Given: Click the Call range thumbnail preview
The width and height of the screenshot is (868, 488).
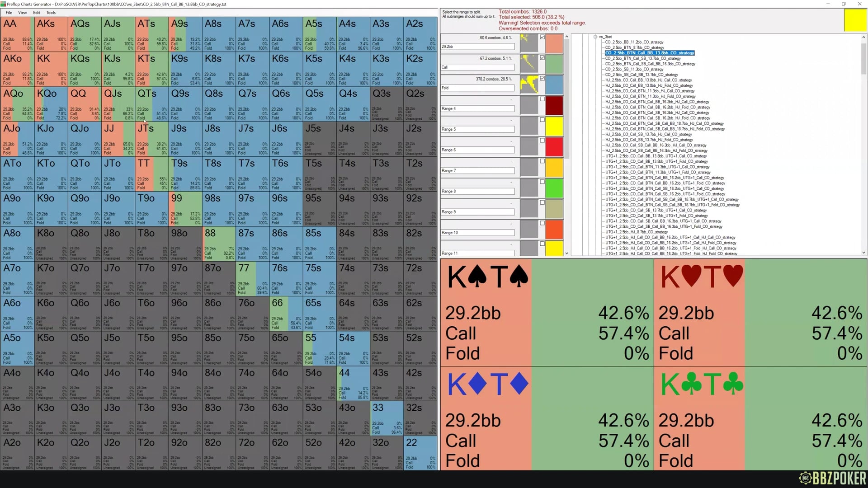Looking at the screenshot, I should 528,64.
